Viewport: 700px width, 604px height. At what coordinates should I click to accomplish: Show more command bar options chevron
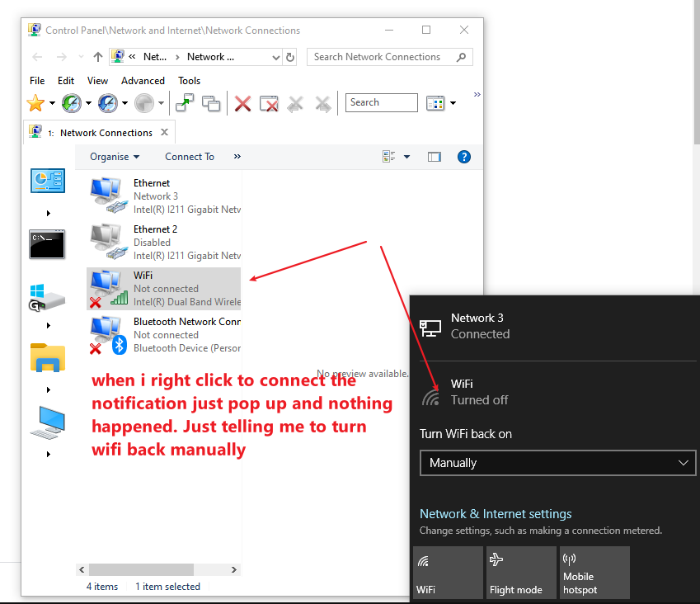[237, 156]
